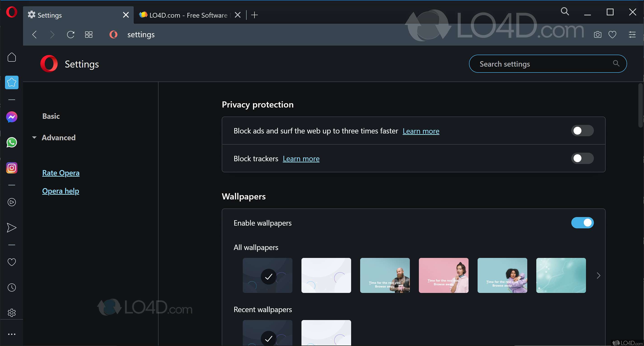Show more wallpapers with the right arrow

tap(598, 275)
